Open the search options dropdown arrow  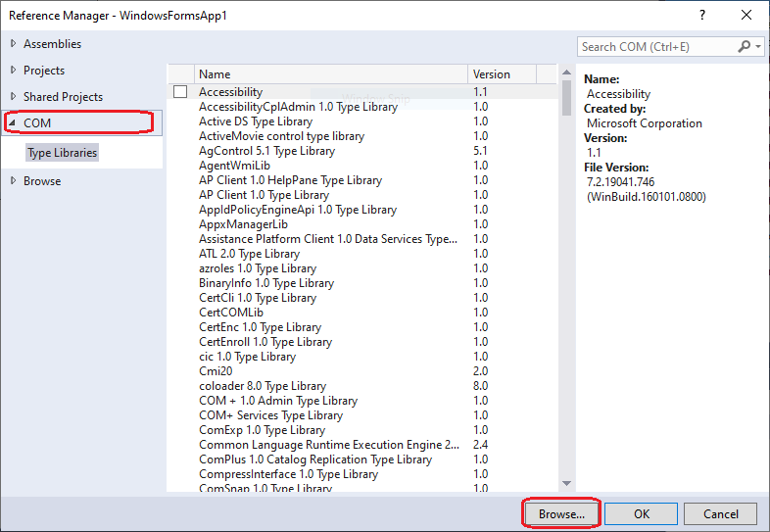[x=757, y=47]
